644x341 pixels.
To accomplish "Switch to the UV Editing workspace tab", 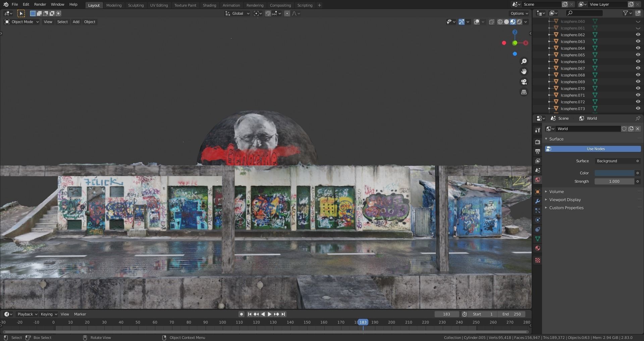I will [159, 5].
